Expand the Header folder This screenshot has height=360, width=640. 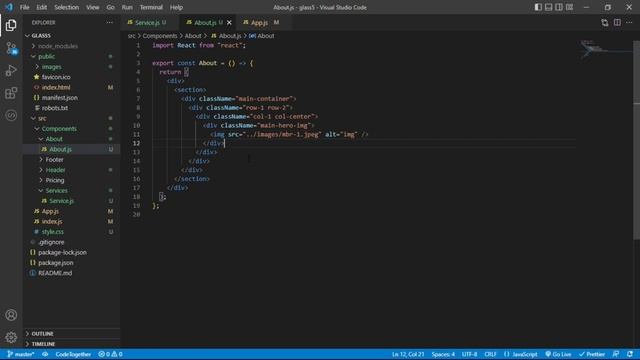pos(72,169)
